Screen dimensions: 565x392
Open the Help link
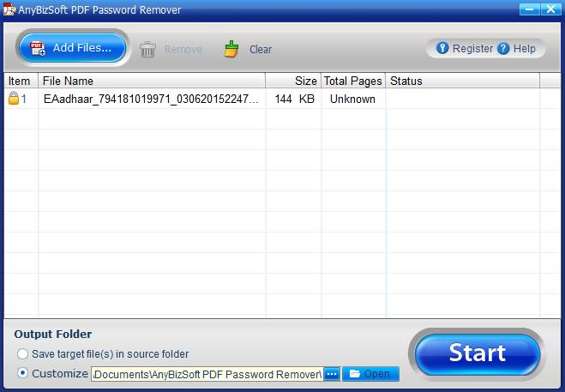525,48
